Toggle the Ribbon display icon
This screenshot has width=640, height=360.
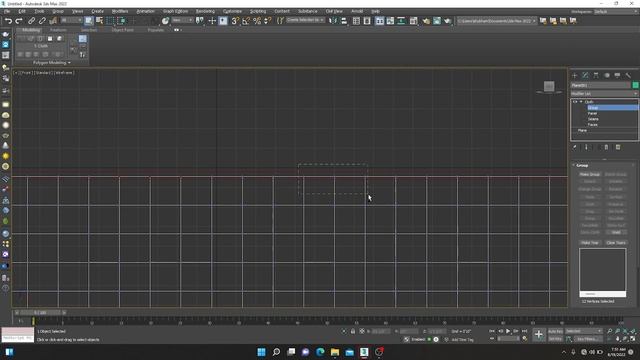pyautogui.click(x=380, y=21)
